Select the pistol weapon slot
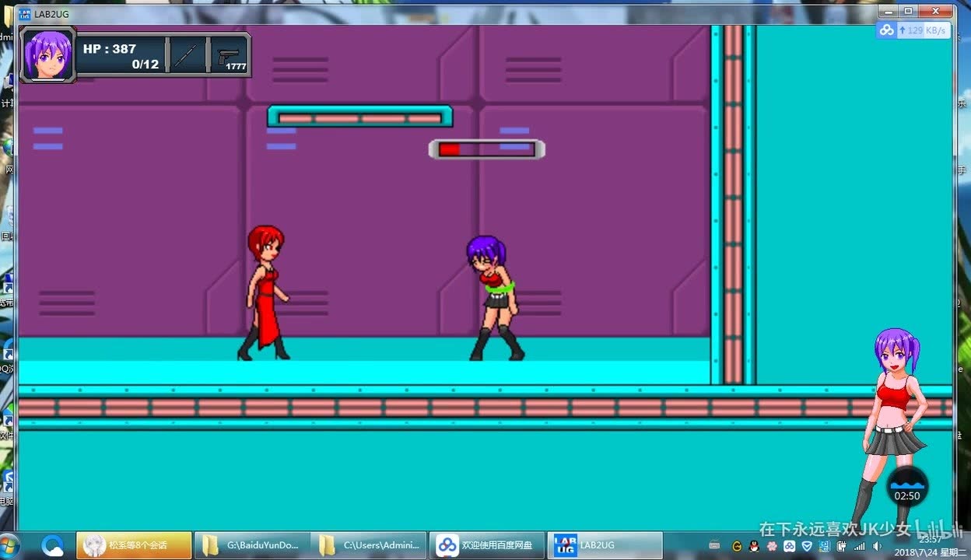 (230, 56)
